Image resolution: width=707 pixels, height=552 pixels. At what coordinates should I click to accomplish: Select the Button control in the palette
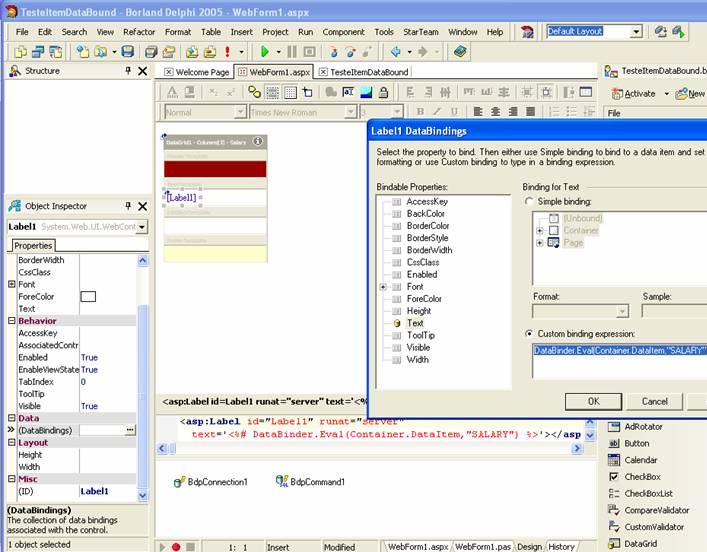point(629,443)
